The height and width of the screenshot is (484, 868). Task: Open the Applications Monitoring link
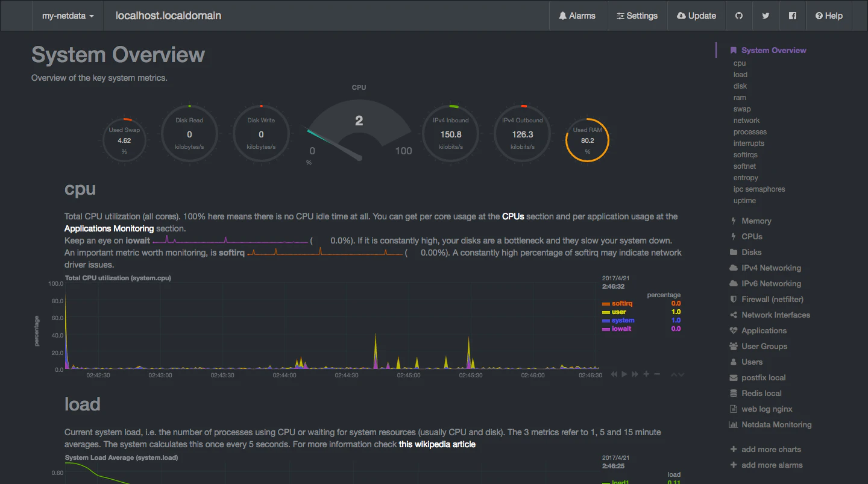pos(109,228)
